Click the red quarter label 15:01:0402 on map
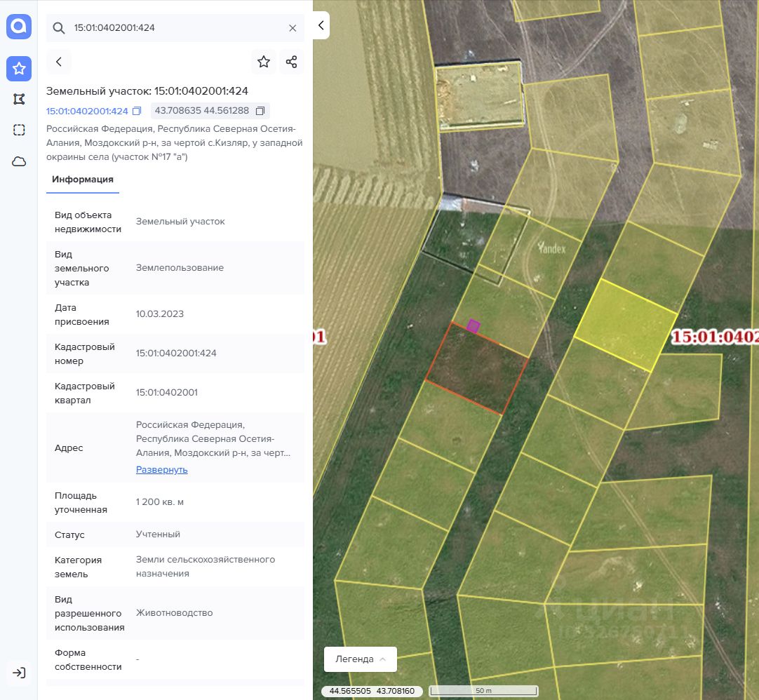Screen dimensions: 759x700 (x=715, y=337)
